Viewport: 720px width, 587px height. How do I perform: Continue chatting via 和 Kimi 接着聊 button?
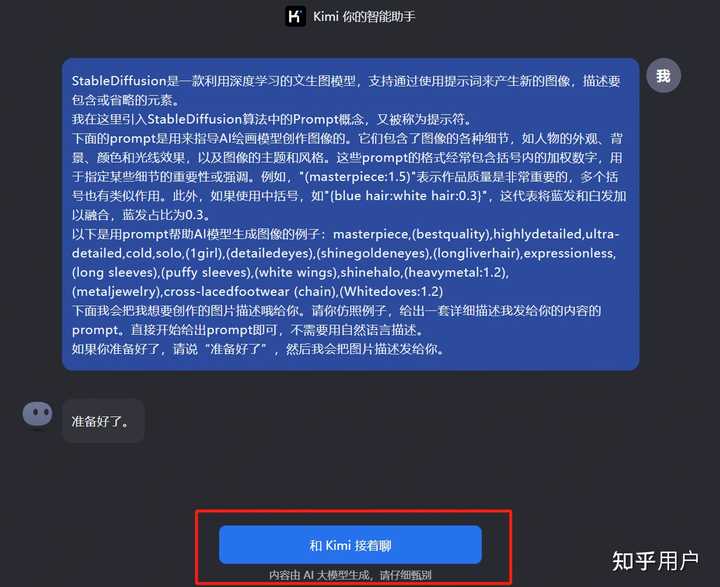(350, 545)
